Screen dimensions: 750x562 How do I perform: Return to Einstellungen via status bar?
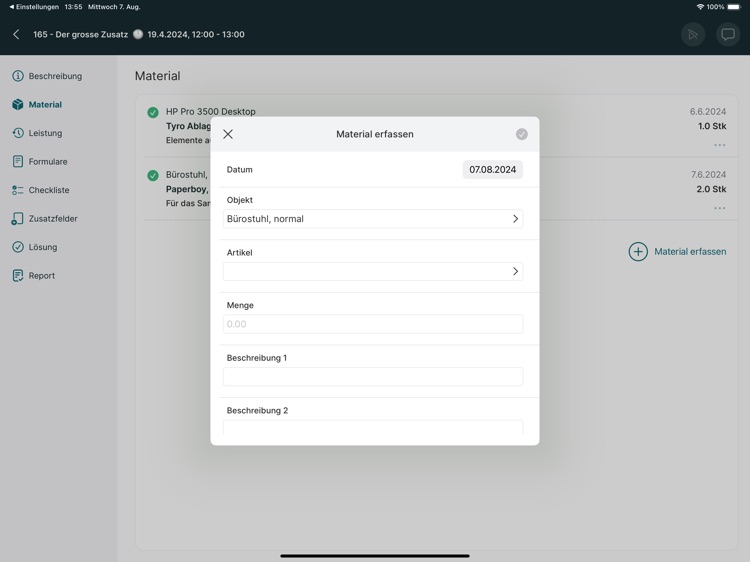pyautogui.click(x=34, y=7)
